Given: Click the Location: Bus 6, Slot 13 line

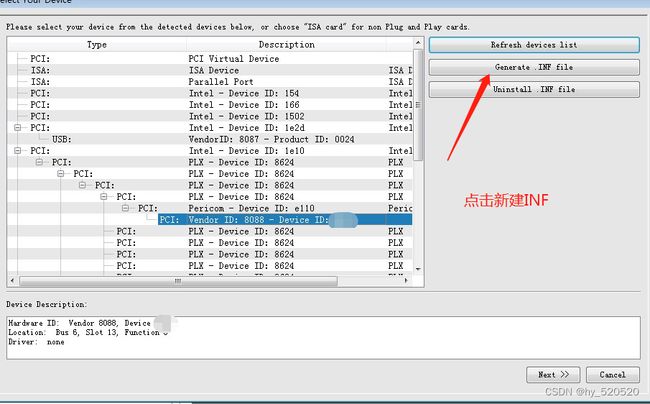Looking at the screenshot, I should click(88, 332).
